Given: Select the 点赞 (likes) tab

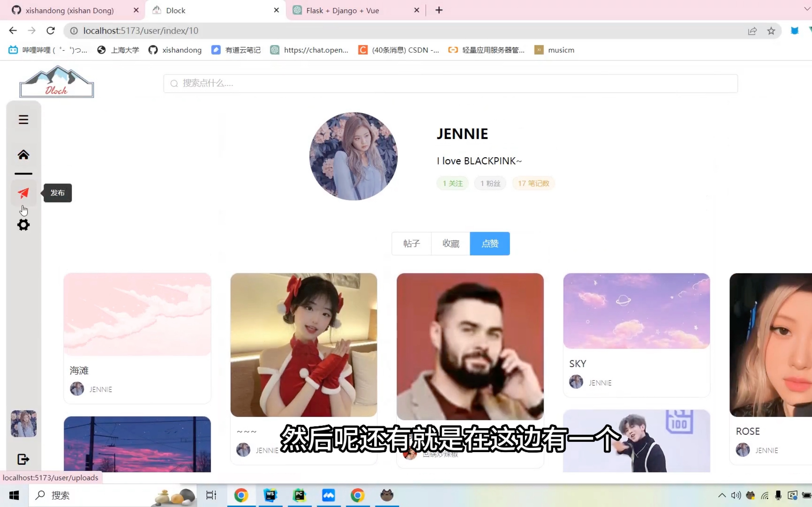Looking at the screenshot, I should [489, 243].
